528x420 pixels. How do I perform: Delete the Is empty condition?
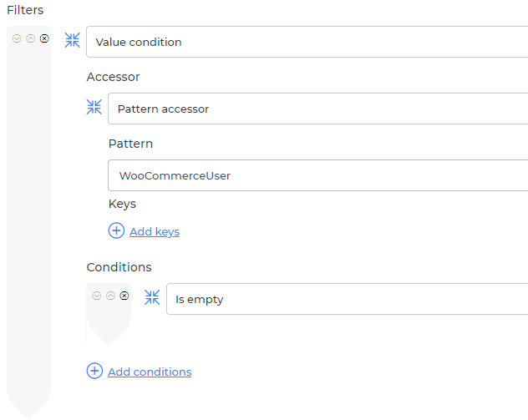[x=124, y=296]
